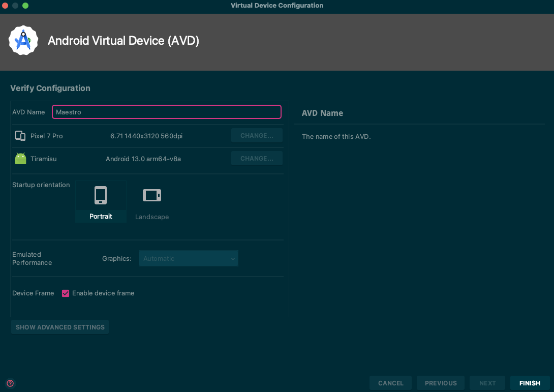Change the Tiramisu system image
The height and width of the screenshot is (392, 554).
pyautogui.click(x=257, y=158)
